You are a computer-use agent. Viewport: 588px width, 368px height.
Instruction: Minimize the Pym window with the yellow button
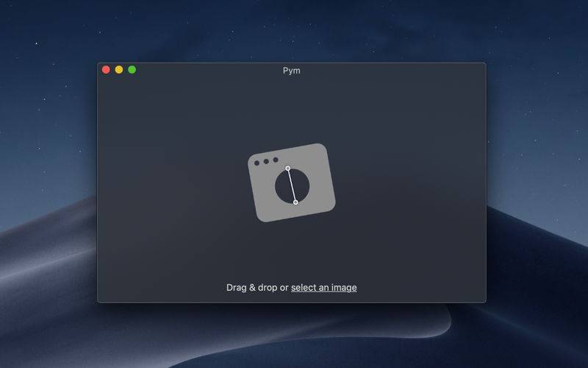click(119, 70)
